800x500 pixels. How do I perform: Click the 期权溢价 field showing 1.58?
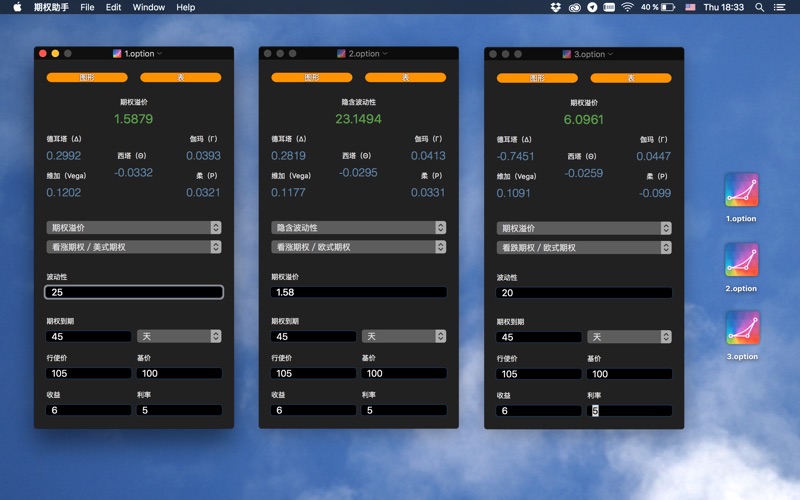(x=358, y=292)
